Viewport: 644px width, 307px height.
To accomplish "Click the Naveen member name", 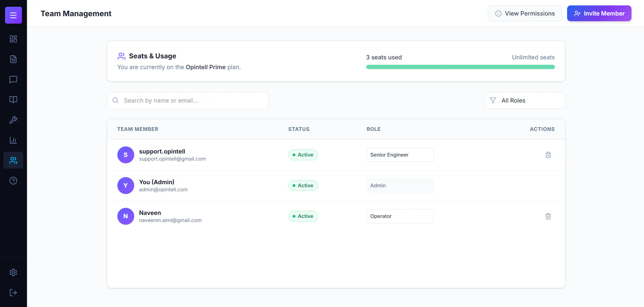I will pos(150,213).
